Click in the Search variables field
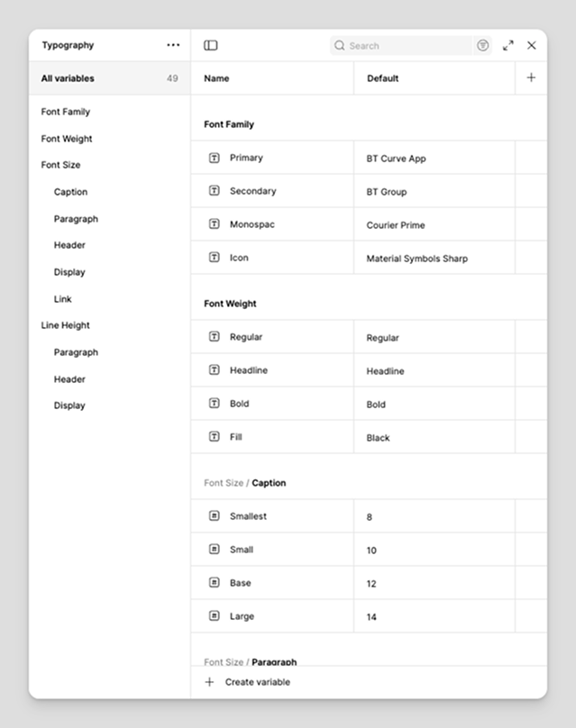This screenshot has width=576, height=728. (406, 45)
